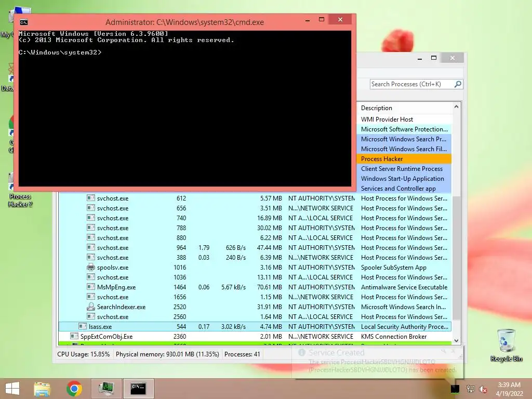This screenshot has width=532, height=399.
Task: Open the Recycle Bin desktop icon
Action: (x=506, y=345)
